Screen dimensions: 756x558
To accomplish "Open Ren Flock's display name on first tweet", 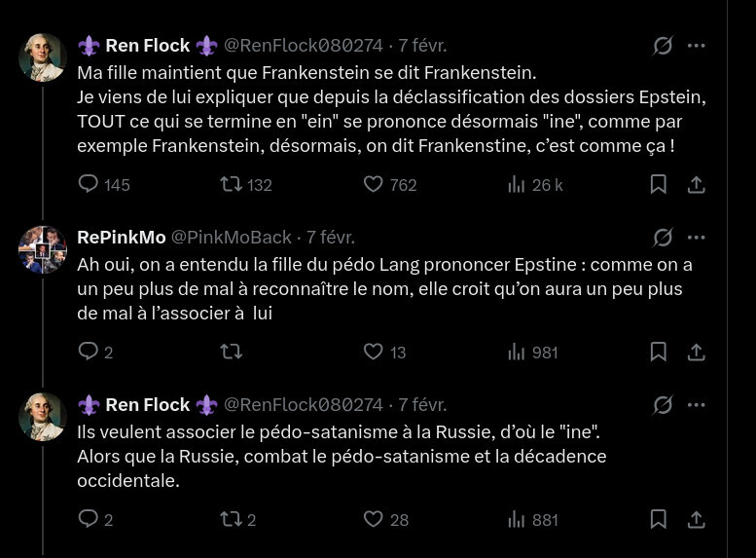I will pos(147,46).
